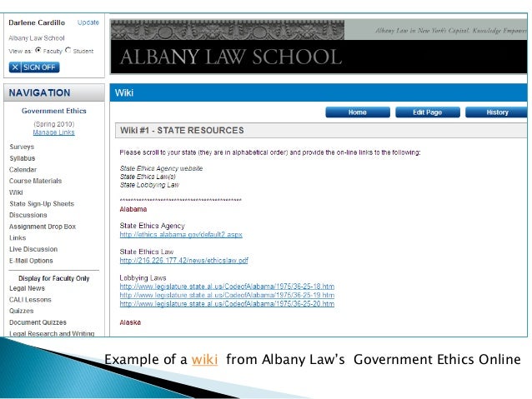Open Quizzes in the navigation

point(22,311)
